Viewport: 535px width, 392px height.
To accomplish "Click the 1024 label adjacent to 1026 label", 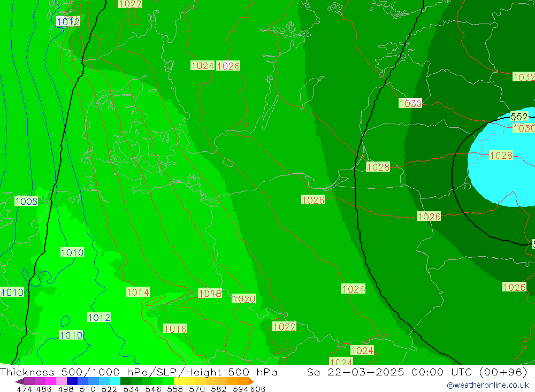I will click(x=203, y=65).
